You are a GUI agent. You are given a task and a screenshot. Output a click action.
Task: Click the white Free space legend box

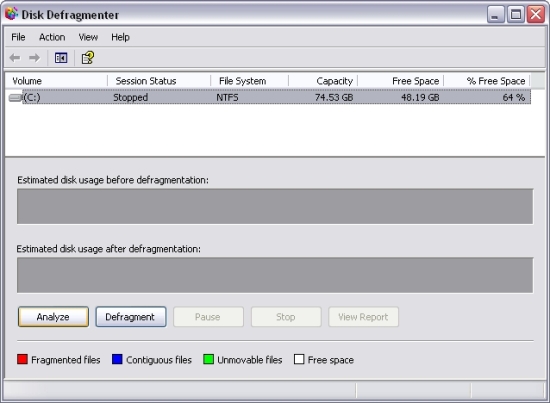(x=299, y=359)
